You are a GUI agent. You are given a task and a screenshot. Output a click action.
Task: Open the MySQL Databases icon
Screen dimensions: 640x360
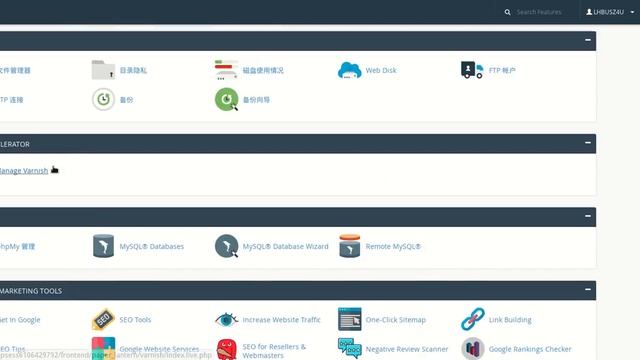(103, 246)
